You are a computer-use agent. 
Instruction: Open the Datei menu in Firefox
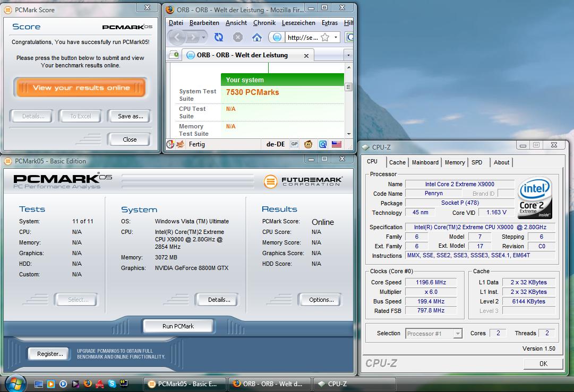tap(176, 23)
